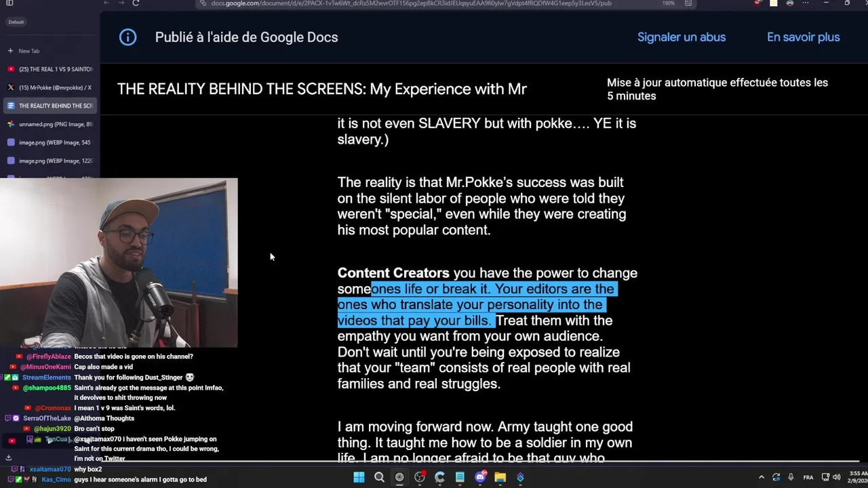Viewport: 868px width, 488px height.
Task: Click the streamer webcam overlay
Action: click(119, 263)
